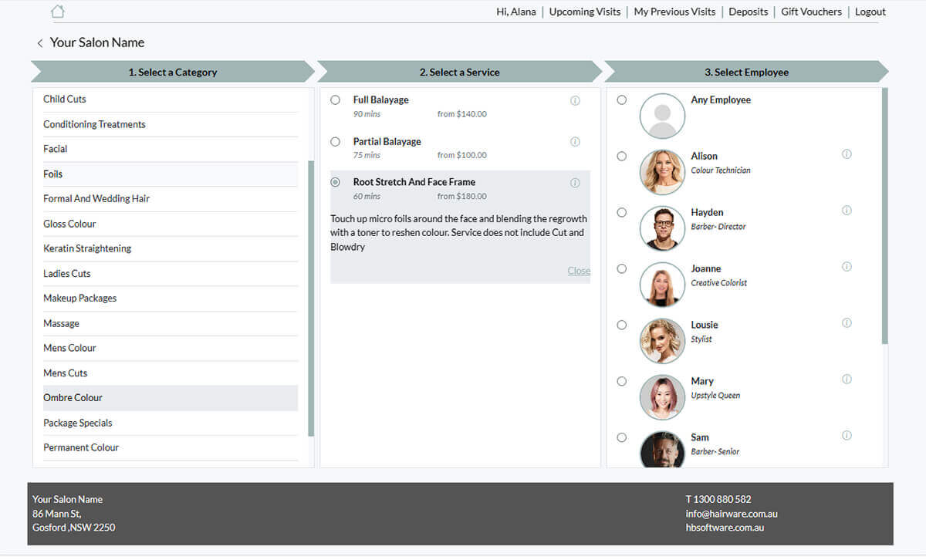This screenshot has height=560, width=926.
Task: Show info for employee Mary
Action: point(847,380)
